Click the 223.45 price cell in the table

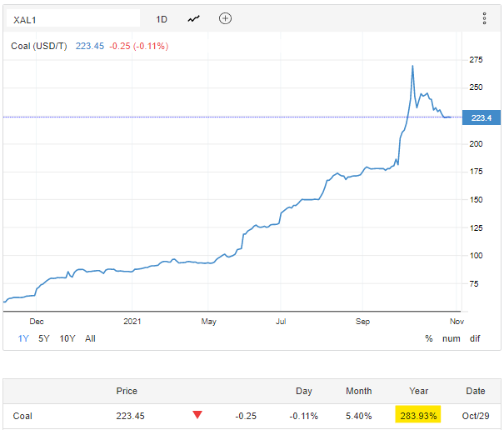pos(130,416)
